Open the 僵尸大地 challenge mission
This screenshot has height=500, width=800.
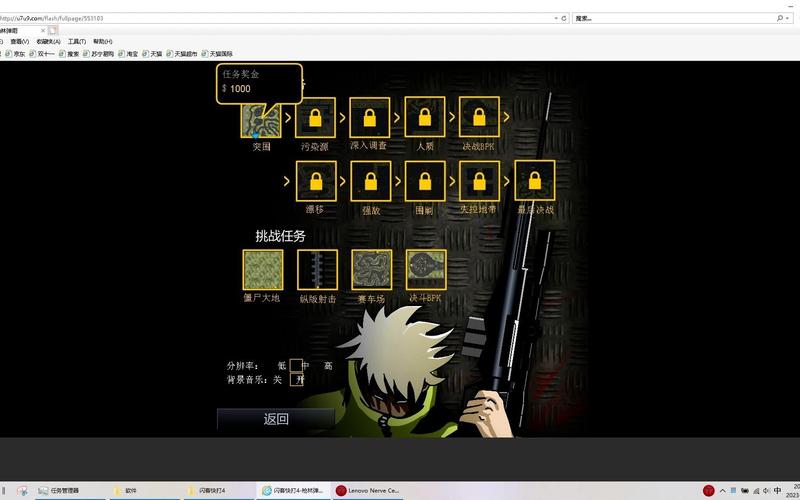click(x=263, y=270)
